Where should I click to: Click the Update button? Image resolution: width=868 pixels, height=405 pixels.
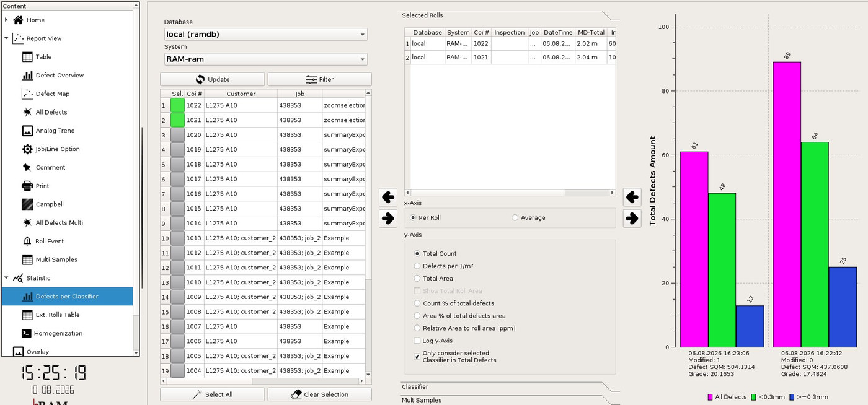point(212,79)
